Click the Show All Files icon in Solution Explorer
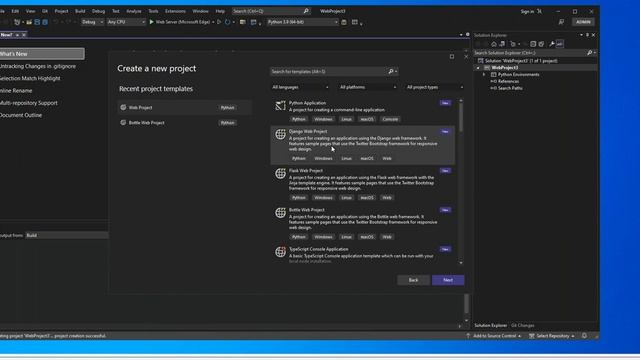 (x=541, y=44)
